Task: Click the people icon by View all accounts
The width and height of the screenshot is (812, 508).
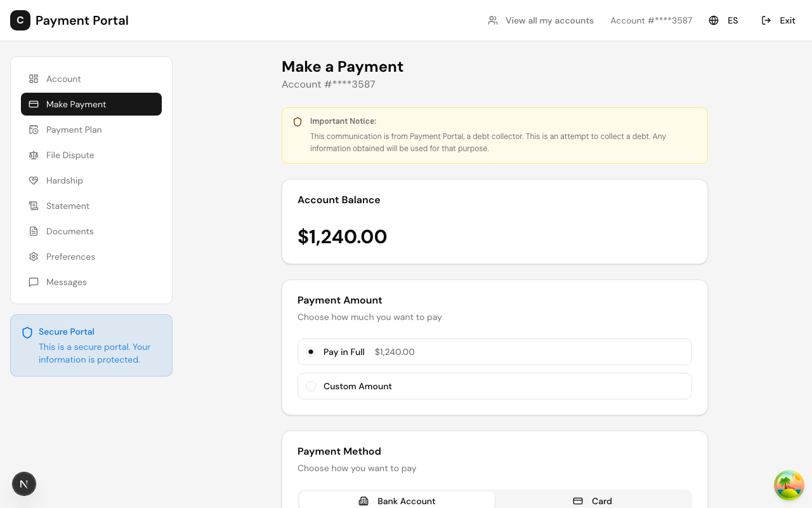Action: click(493, 20)
